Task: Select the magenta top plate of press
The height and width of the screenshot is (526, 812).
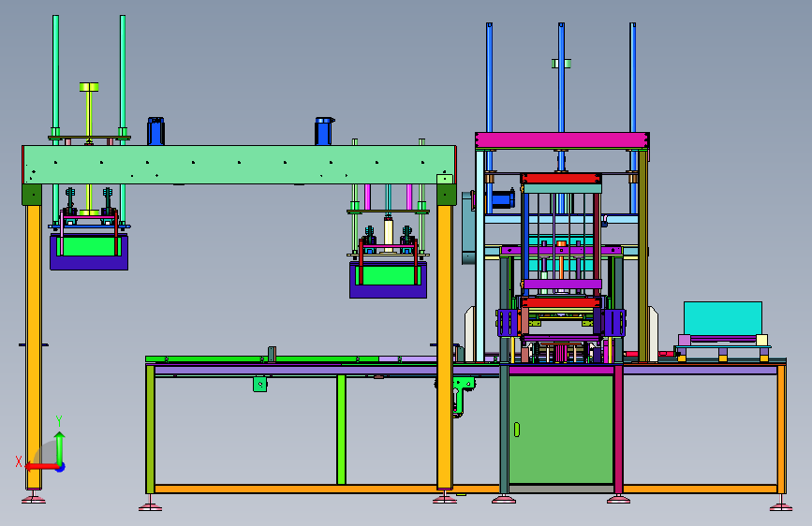Action: [562, 140]
